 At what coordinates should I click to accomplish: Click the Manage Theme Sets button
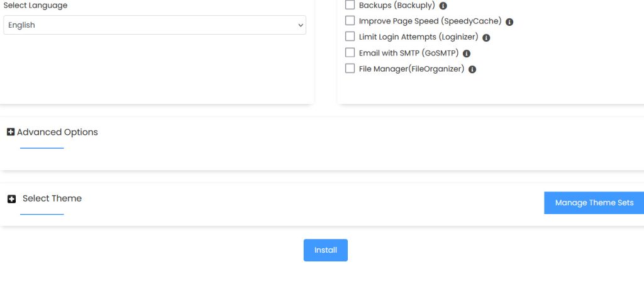(594, 203)
